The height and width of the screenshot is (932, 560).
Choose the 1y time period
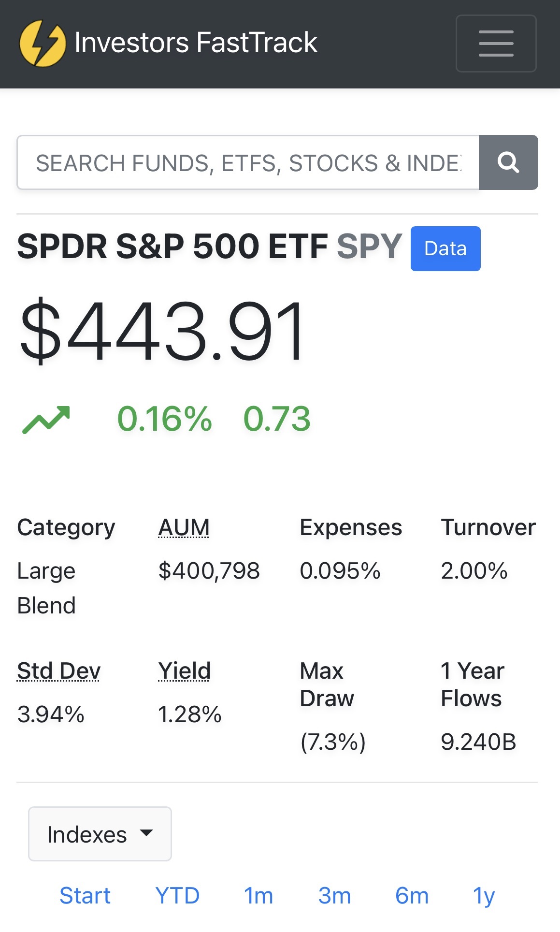pos(484,896)
